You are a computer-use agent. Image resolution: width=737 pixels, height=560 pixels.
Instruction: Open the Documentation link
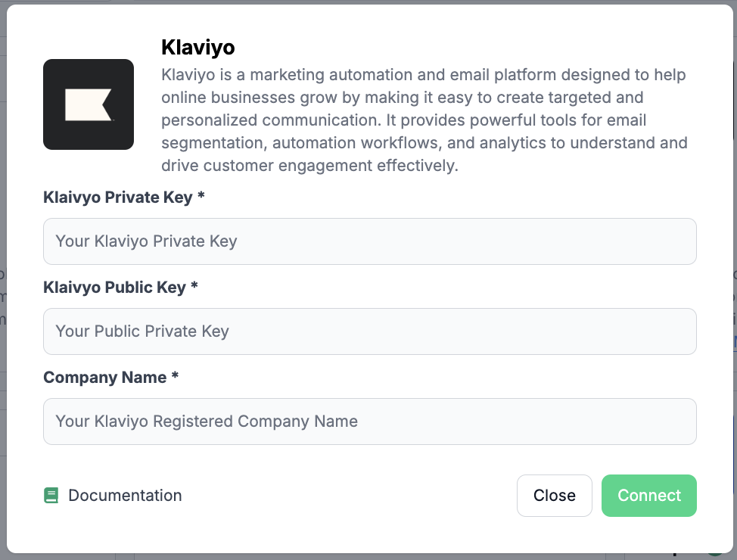tap(125, 496)
